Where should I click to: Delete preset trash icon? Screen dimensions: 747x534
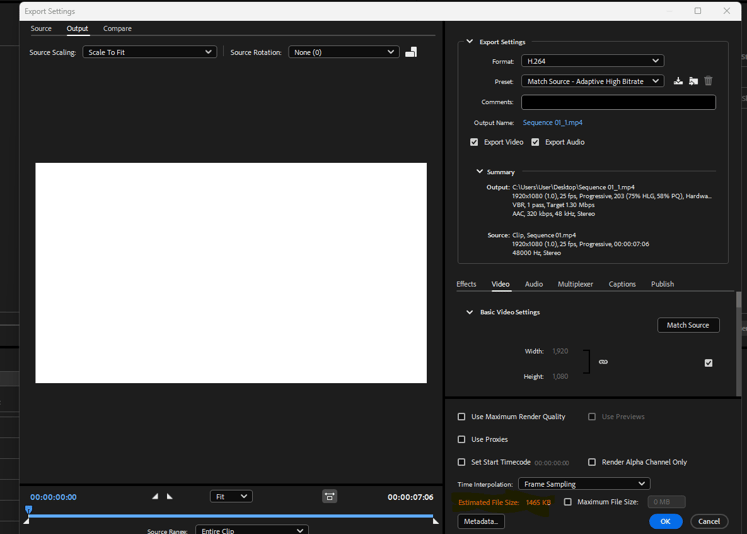(708, 81)
